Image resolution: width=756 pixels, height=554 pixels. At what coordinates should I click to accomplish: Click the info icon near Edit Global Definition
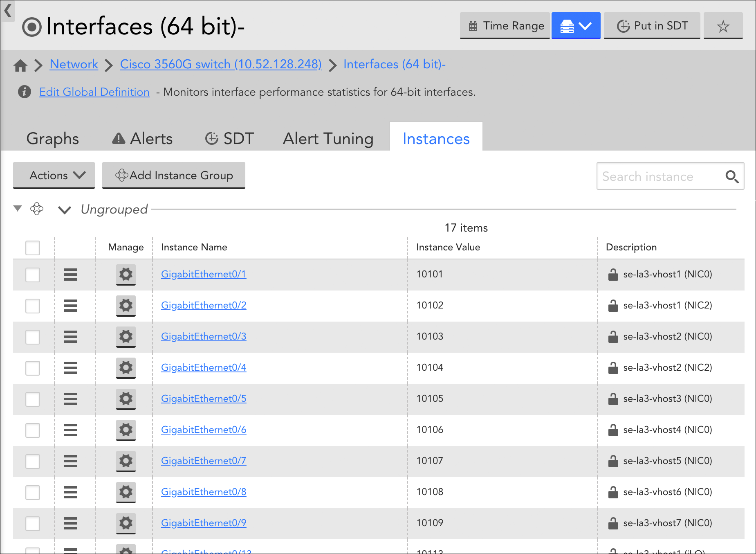(25, 92)
